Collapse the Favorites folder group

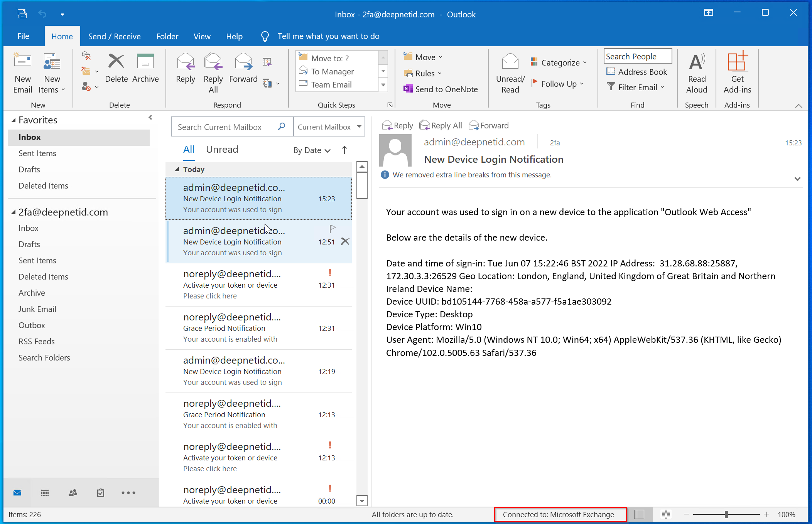pos(14,120)
